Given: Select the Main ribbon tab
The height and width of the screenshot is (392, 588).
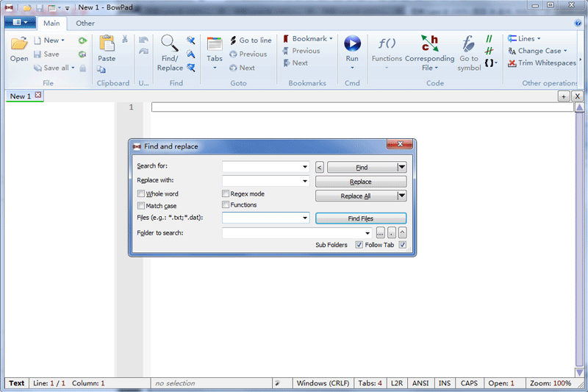Looking at the screenshot, I should (51, 24).
